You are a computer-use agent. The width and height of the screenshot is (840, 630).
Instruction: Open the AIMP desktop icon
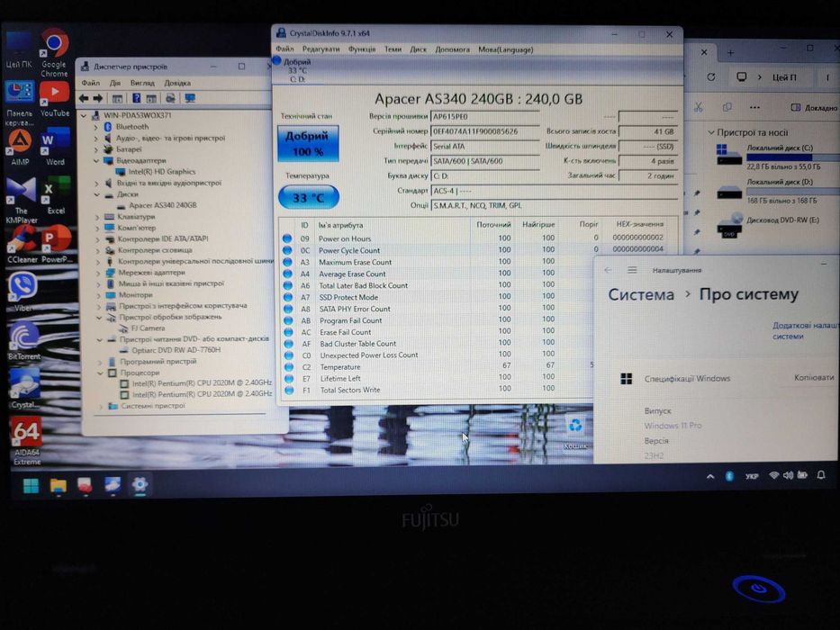(x=20, y=148)
